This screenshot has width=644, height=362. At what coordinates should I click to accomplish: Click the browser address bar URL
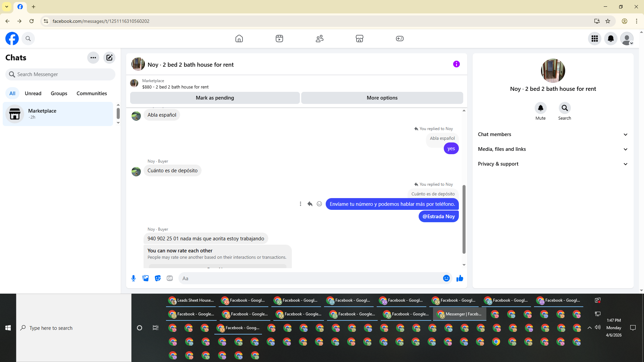[101, 21]
